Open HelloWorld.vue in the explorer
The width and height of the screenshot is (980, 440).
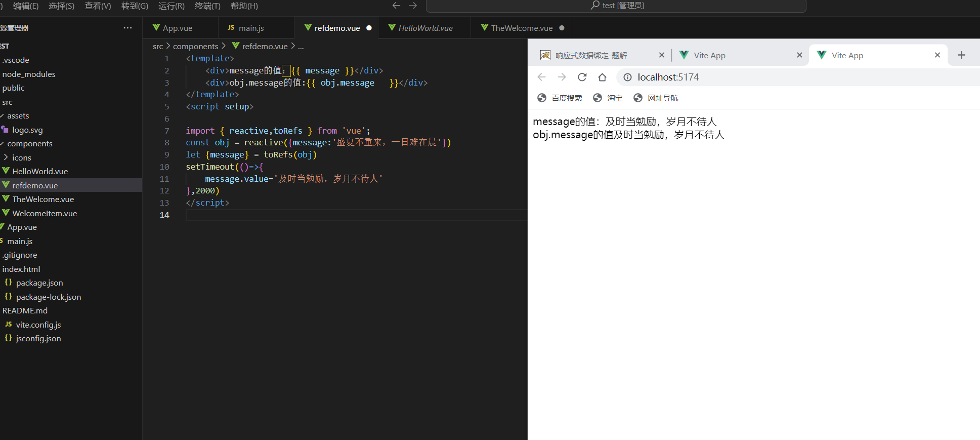click(x=40, y=171)
